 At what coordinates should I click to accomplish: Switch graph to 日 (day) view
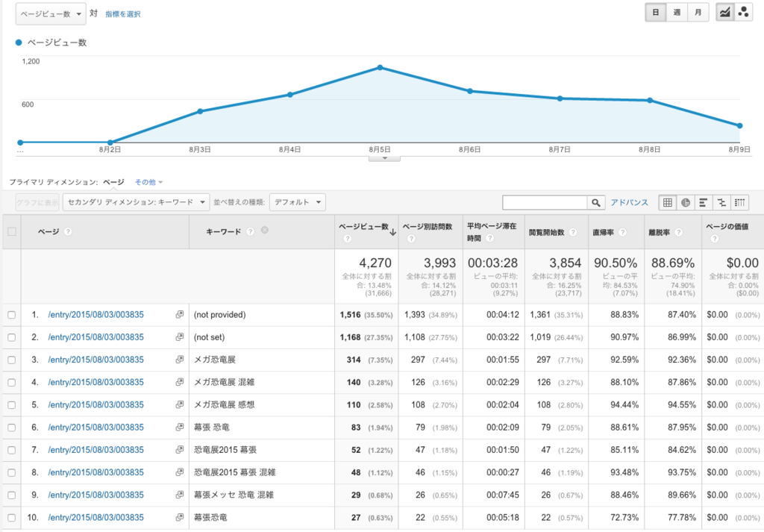click(656, 13)
